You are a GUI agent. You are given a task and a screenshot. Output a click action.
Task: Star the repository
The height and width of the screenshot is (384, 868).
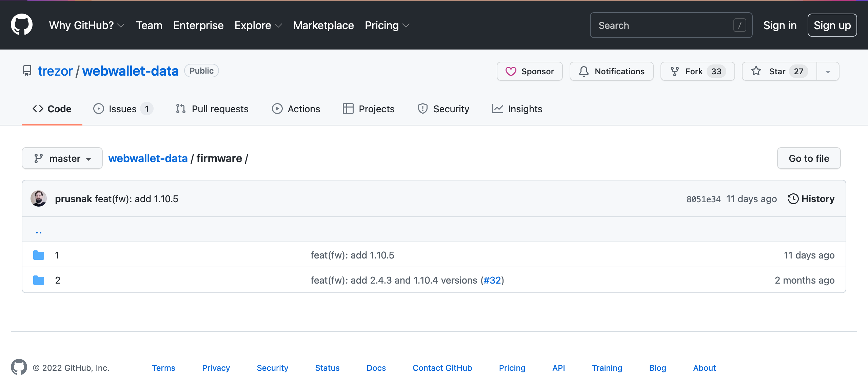point(779,71)
